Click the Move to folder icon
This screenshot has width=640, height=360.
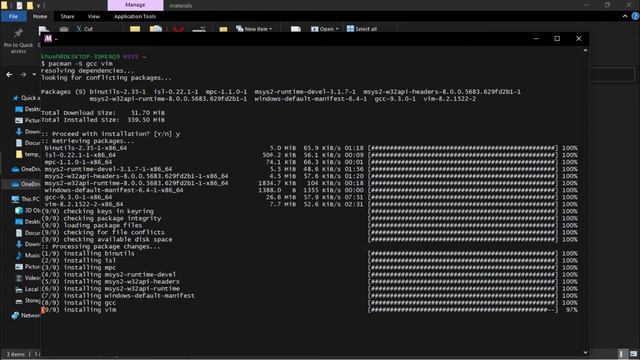(x=135, y=29)
